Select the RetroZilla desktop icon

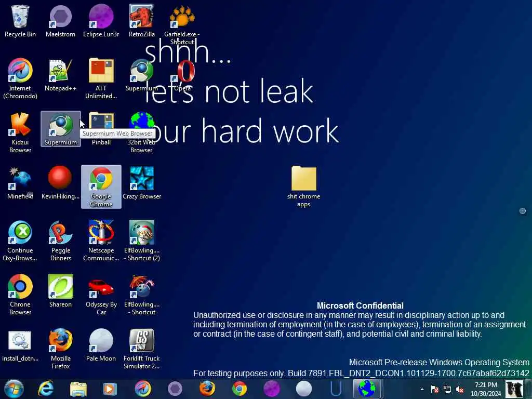point(142,21)
